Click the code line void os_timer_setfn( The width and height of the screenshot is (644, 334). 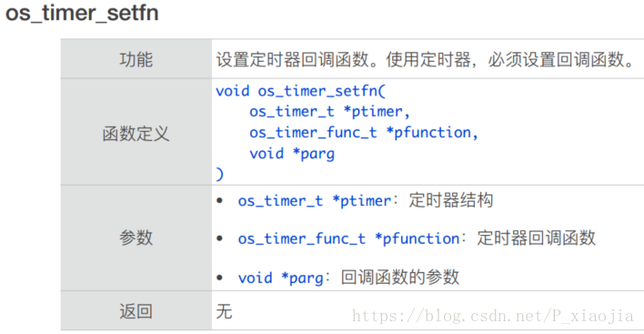click(x=301, y=91)
